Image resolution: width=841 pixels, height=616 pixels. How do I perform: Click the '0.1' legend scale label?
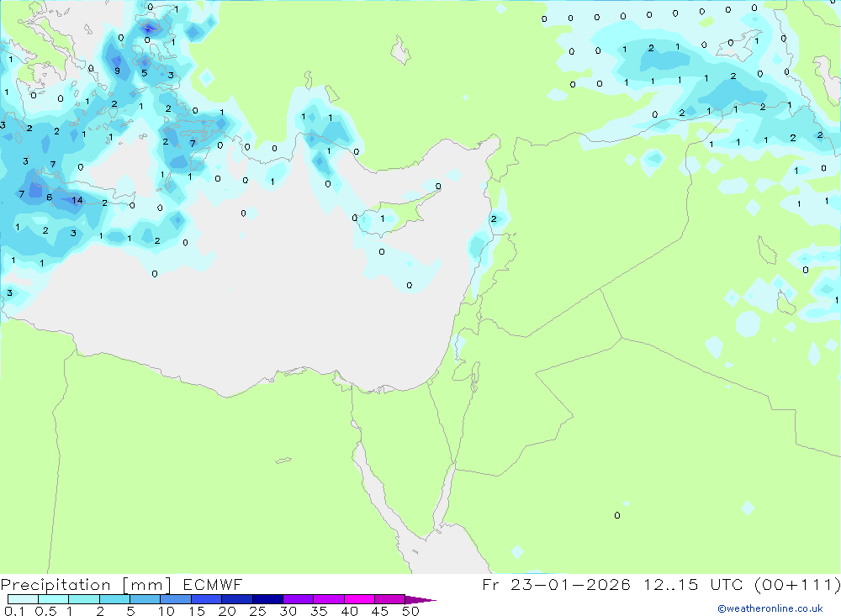coord(14,611)
